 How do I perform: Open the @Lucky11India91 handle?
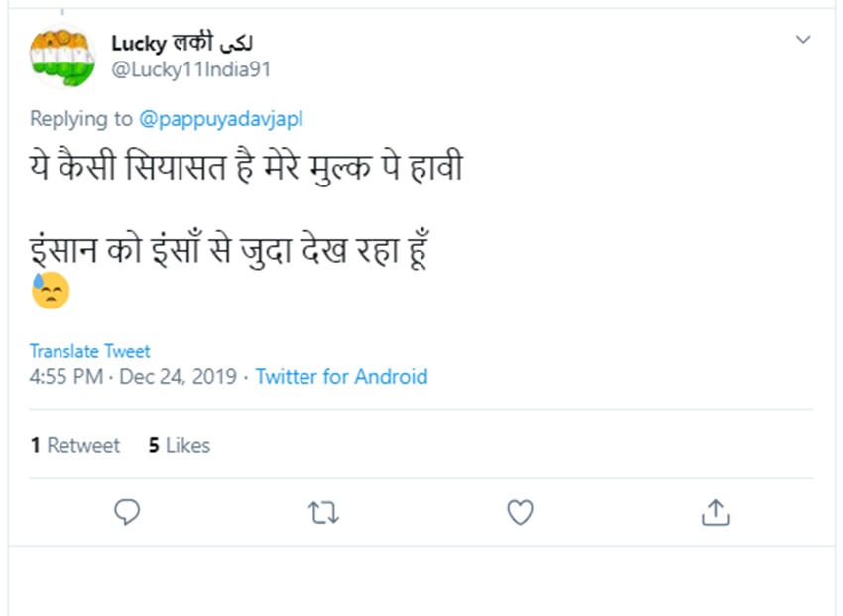point(190,69)
